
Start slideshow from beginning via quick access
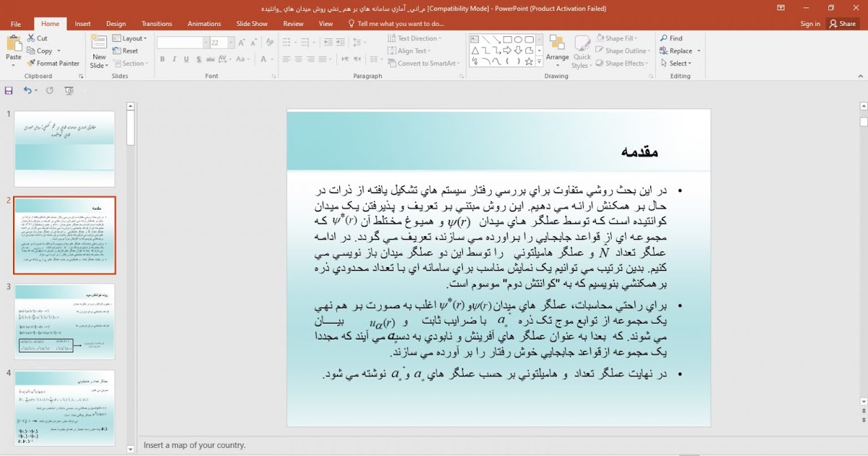coord(69,90)
